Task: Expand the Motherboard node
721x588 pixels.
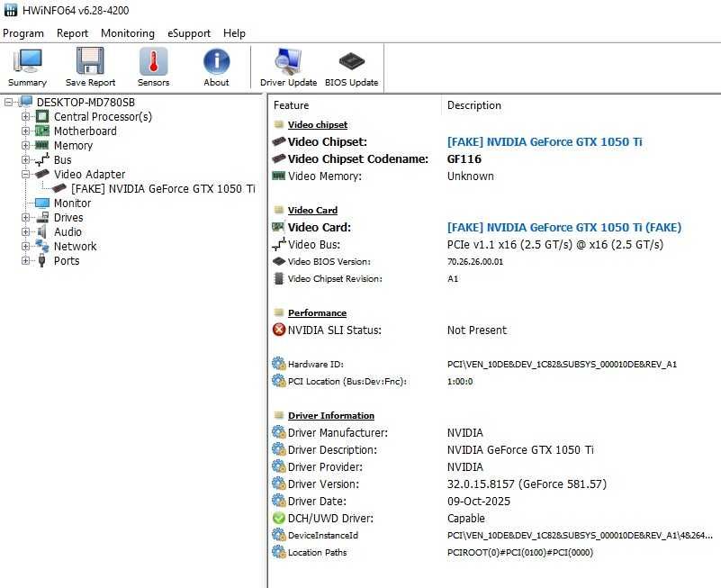Action: pyautogui.click(x=25, y=131)
